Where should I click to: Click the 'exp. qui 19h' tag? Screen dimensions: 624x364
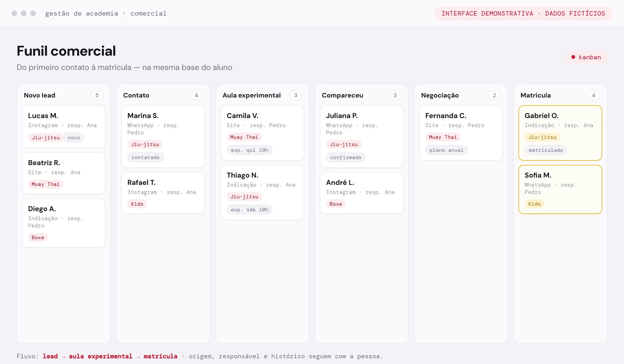pyautogui.click(x=250, y=150)
